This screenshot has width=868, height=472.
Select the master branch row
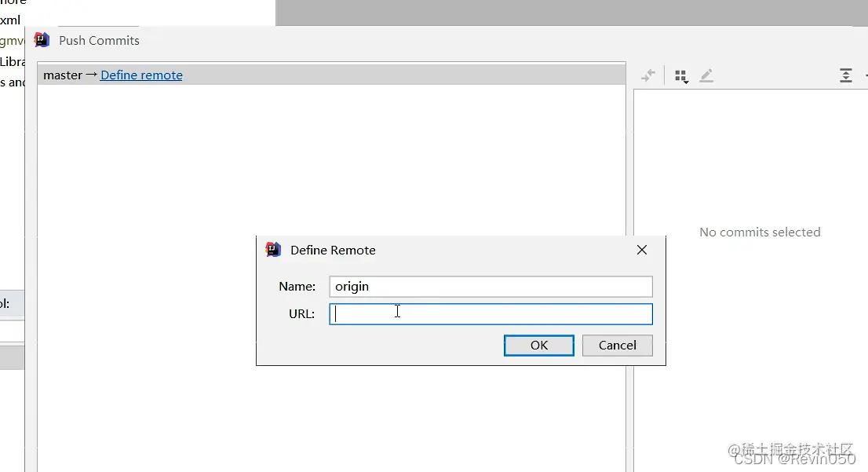pyautogui.click(x=331, y=75)
